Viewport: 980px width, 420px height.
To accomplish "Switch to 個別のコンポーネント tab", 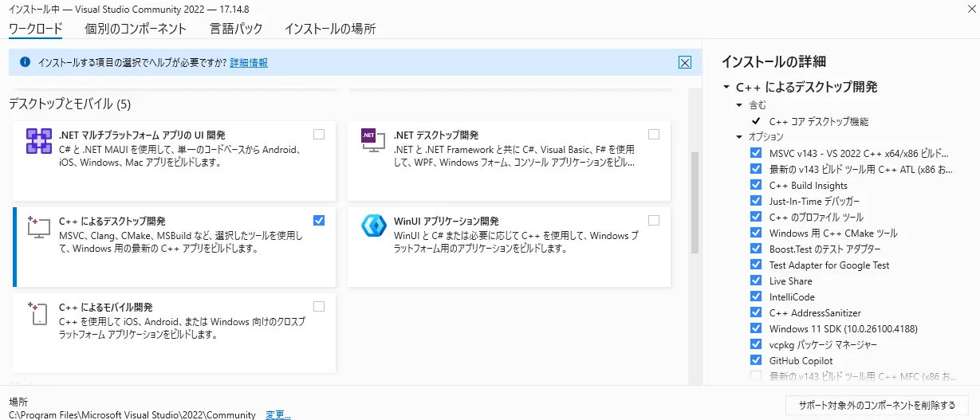I will tap(136, 29).
